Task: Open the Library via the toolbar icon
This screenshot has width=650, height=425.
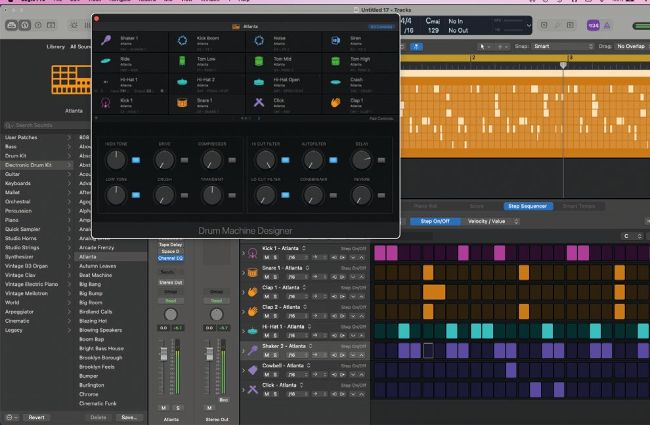Action: tap(12, 25)
